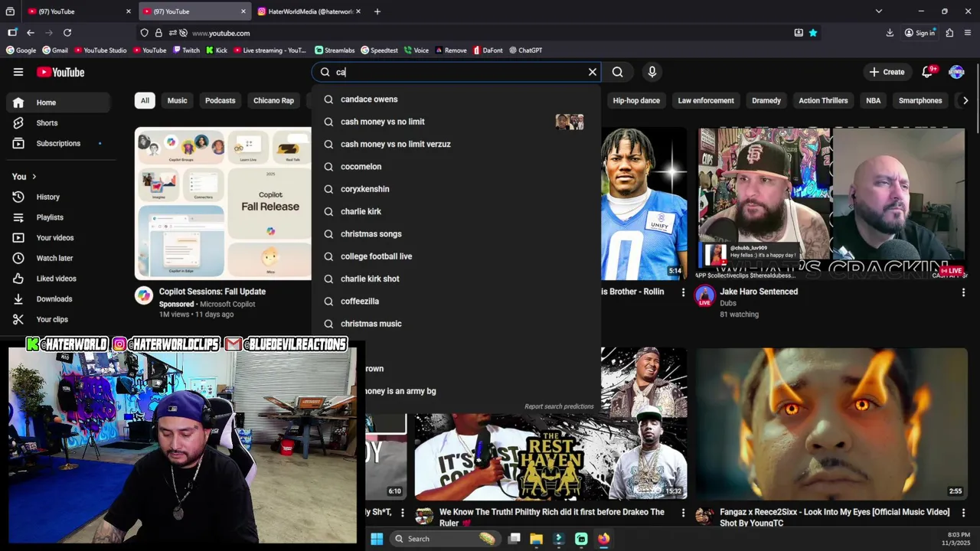This screenshot has width=980, height=551.
Task: Open File Explorer from the taskbar
Action: click(x=536, y=539)
